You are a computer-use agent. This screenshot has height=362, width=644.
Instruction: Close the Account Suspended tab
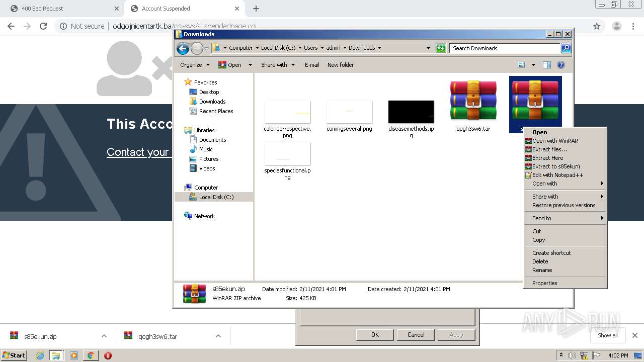[237, 9]
